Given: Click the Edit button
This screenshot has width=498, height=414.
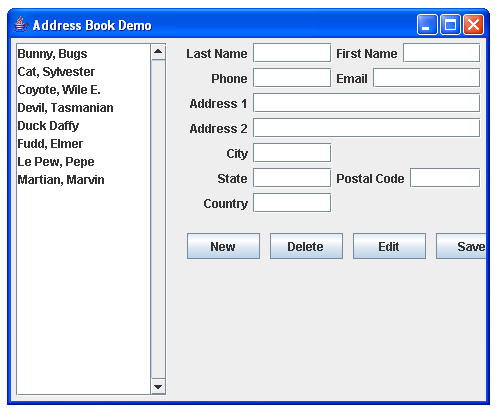Looking at the screenshot, I should 389,246.
